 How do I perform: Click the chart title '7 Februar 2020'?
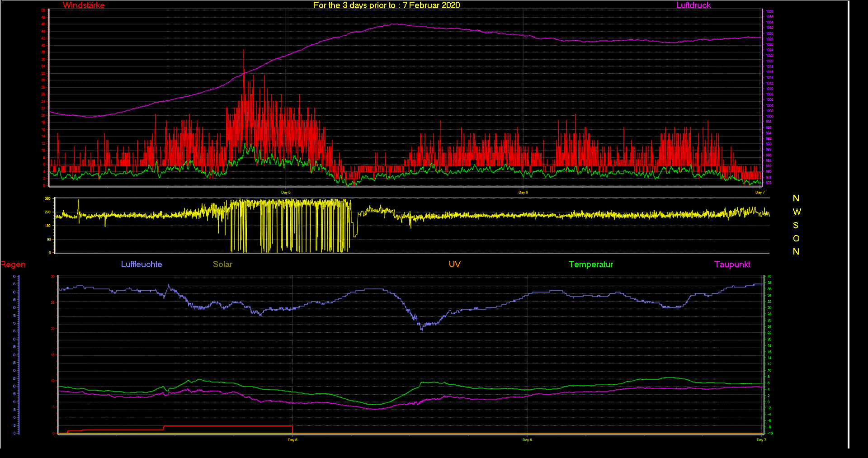(x=431, y=5)
